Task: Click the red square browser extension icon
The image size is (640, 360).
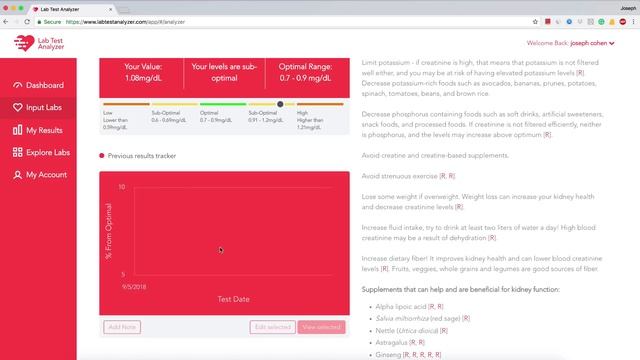Action: [547, 22]
